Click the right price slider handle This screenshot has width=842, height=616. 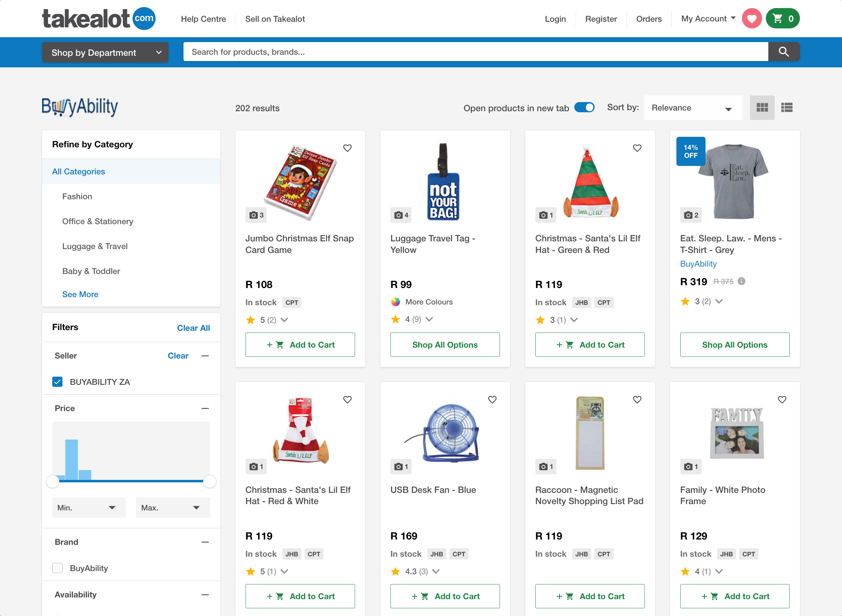point(210,481)
